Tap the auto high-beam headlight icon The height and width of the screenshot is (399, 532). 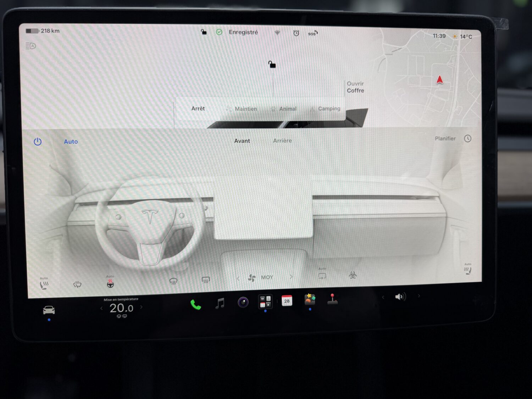point(31,46)
